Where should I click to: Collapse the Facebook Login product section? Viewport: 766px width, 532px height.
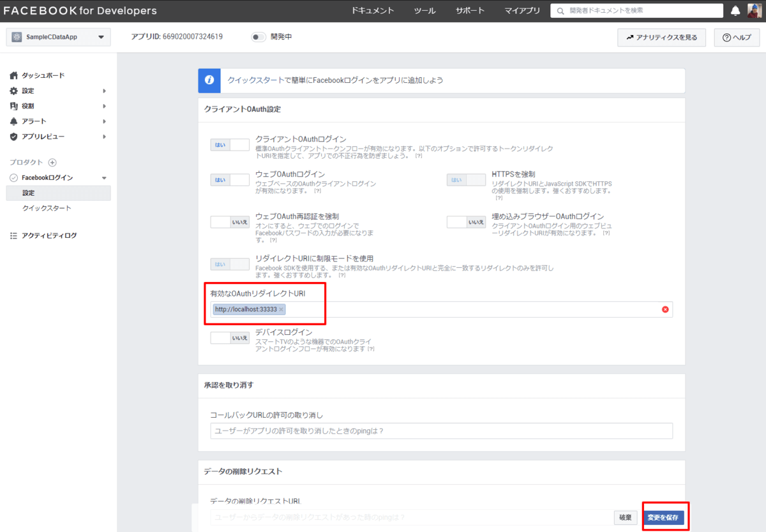click(104, 178)
